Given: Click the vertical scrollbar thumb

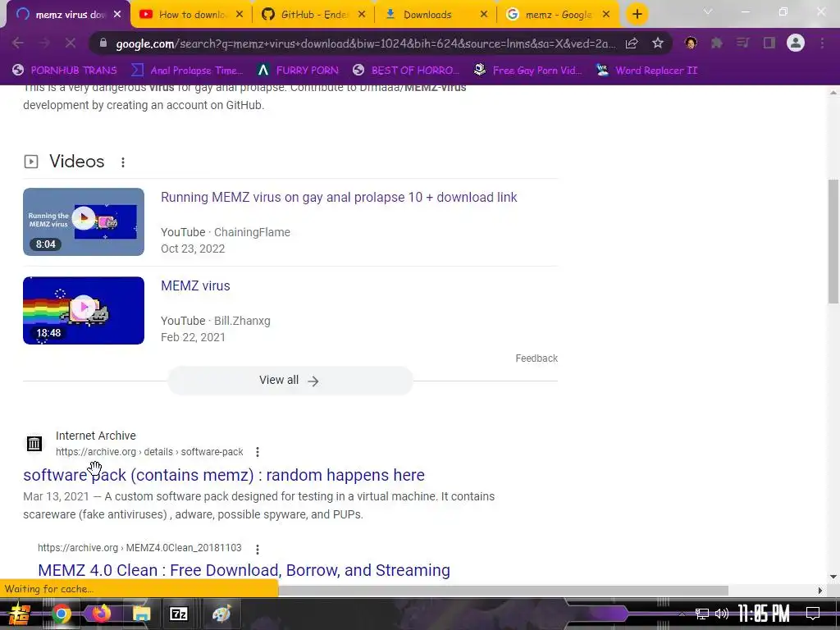Looking at the screenshot, I should tap(833, 241).
